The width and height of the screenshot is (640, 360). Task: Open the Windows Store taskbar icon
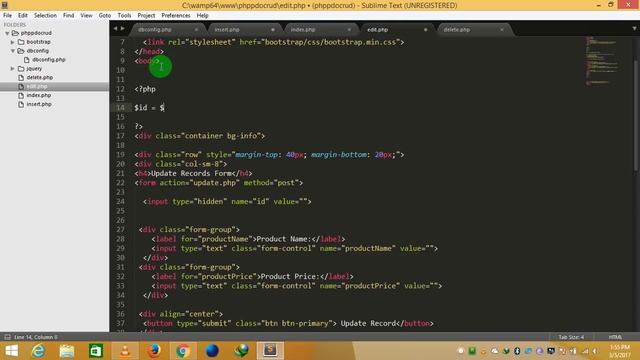(96, 351)
